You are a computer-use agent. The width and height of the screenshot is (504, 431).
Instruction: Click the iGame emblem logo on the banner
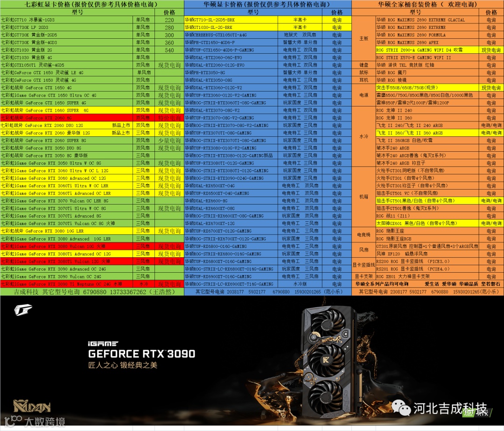click(x=23, y=310)
